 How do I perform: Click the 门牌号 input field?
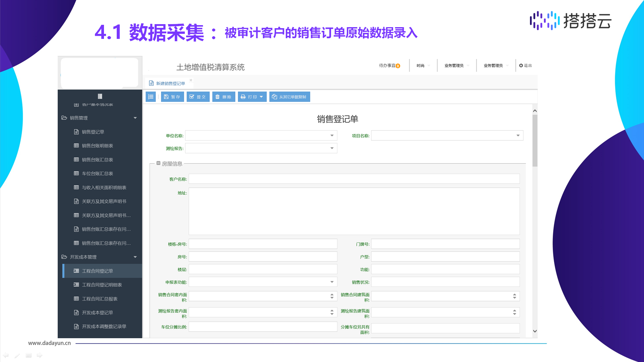tap(445, 244)
